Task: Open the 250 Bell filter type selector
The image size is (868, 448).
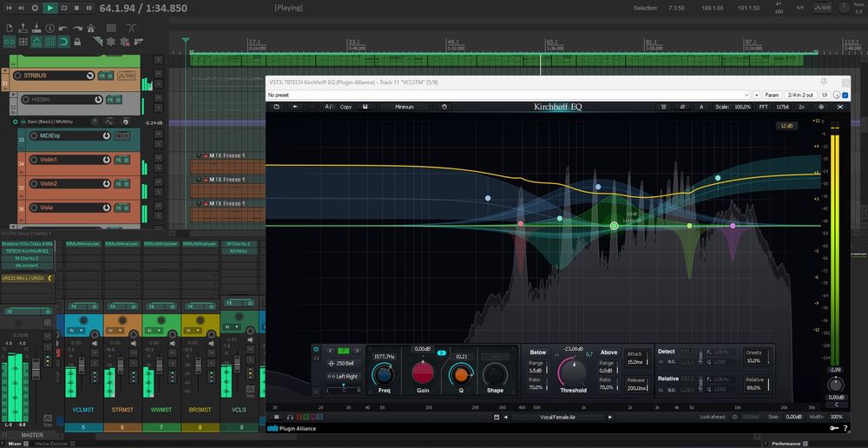Action: point(345,363)
